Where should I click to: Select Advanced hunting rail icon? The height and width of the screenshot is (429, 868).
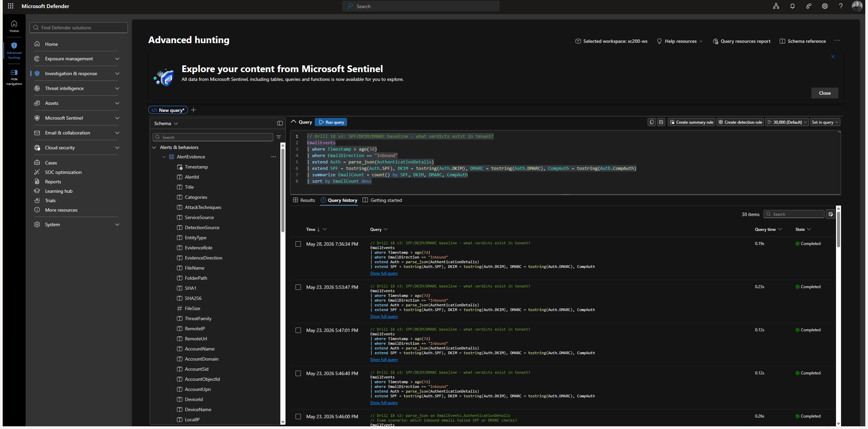coord(14,51)
